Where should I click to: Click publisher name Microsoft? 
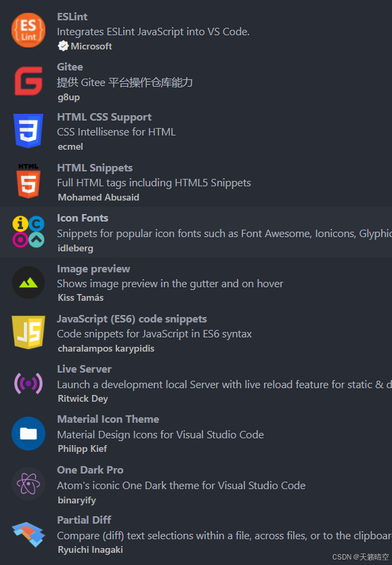coord(91,46)
